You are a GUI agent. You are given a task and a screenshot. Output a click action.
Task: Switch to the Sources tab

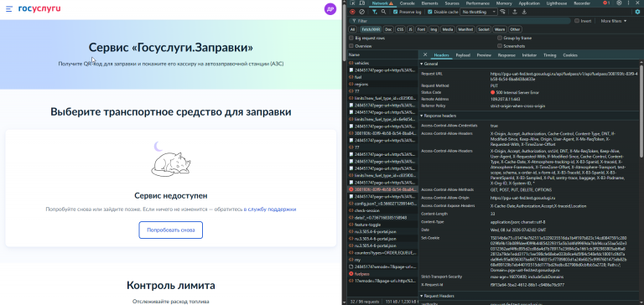coord(452,3)
